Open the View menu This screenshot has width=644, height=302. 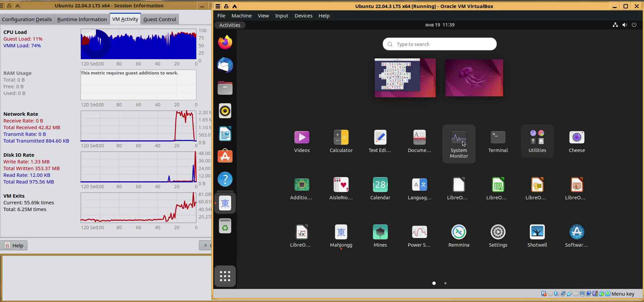[x=263, y=16]
